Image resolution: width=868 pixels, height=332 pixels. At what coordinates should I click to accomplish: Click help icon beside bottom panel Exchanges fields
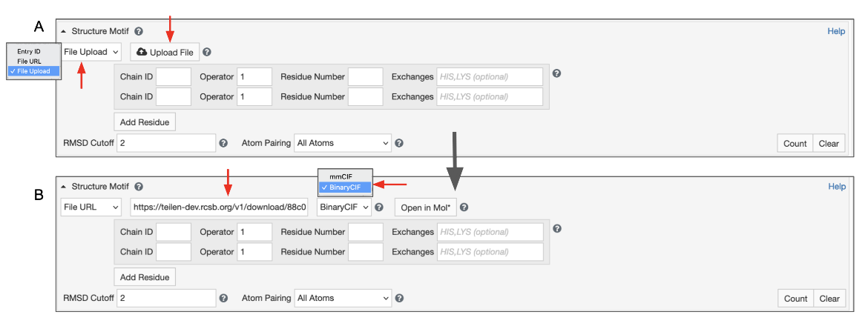[557, 229]
